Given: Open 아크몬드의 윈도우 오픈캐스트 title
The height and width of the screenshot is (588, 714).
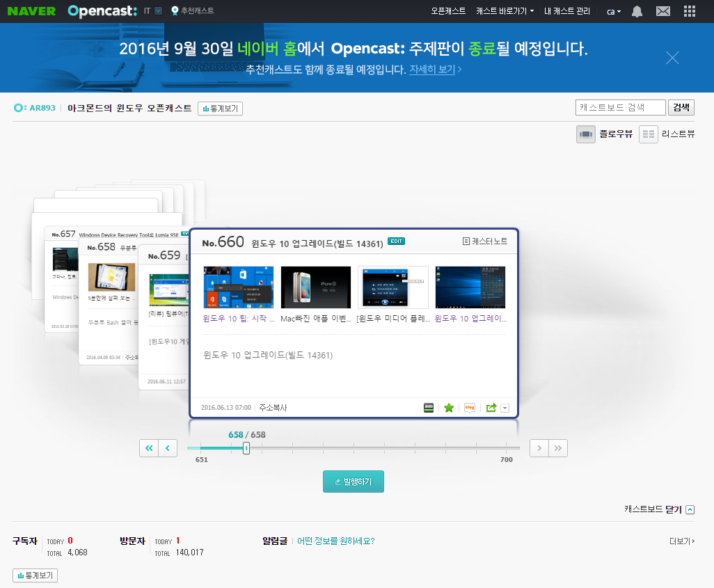Looking at the screenshot, I should click(x=129, y=108).
